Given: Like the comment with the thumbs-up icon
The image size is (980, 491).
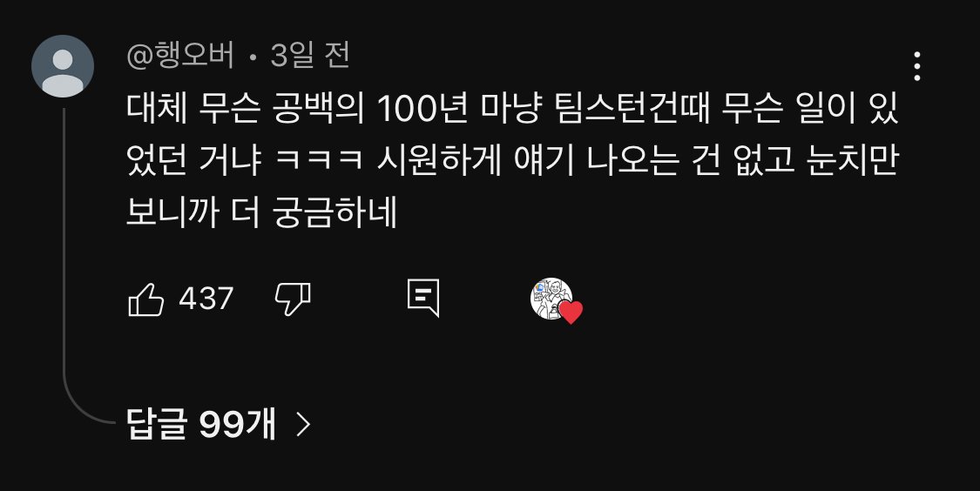Looking at the screenshot, I should point(146,299).
